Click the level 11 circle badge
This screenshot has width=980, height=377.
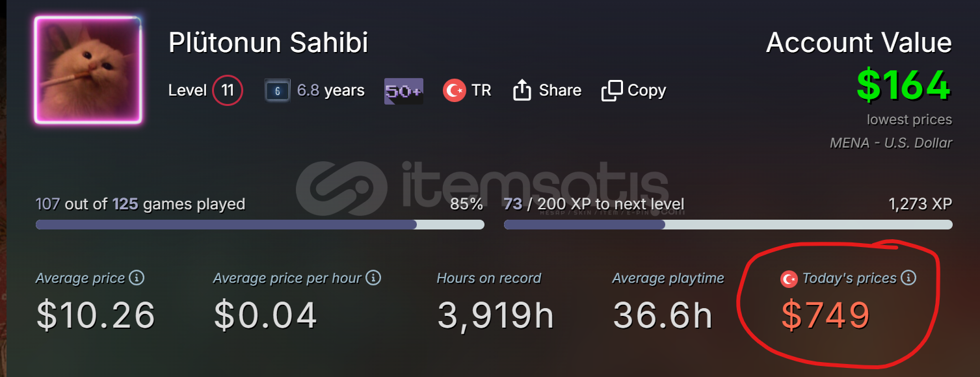coord(228,90)
